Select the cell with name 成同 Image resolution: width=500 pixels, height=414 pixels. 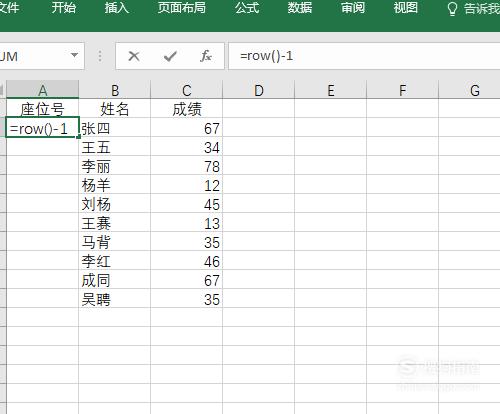click(x=115, y=279)
